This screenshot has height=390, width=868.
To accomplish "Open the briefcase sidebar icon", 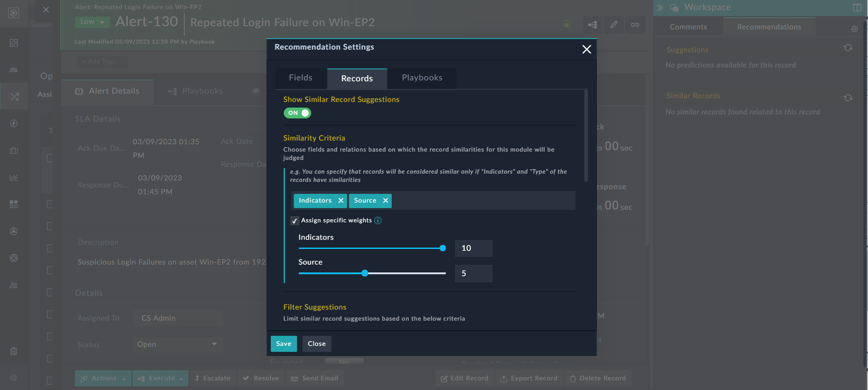I will 14,151.
